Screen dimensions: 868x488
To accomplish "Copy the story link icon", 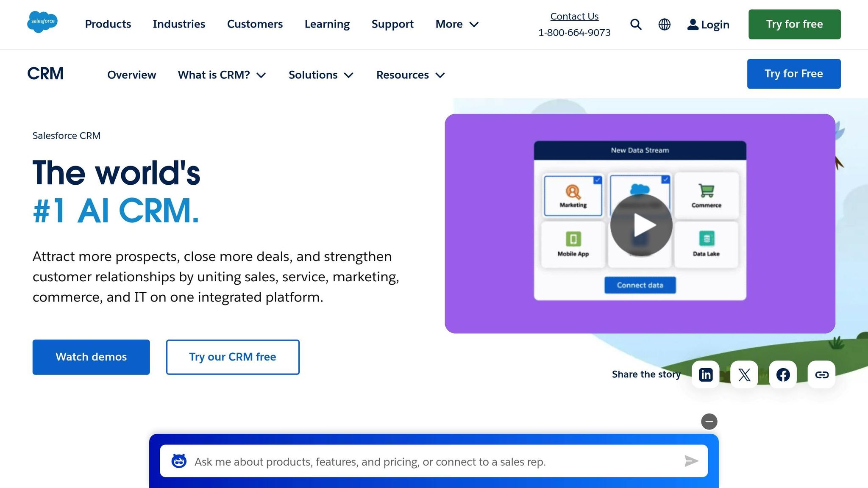I will (821, 374).
